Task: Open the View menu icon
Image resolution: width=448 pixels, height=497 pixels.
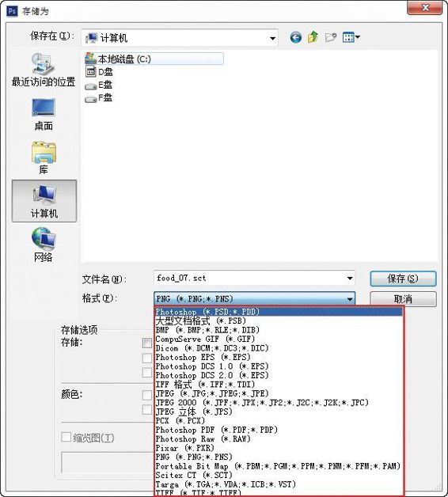Action: (351, 37)
